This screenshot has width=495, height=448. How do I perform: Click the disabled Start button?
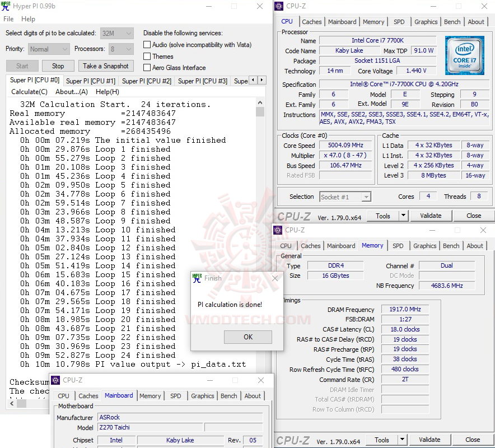click(22, 66)
